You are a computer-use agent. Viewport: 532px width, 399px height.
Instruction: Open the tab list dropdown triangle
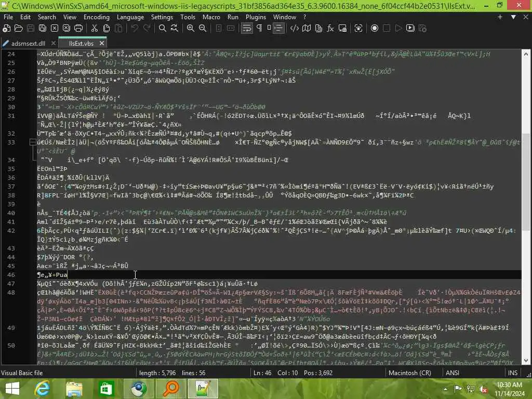tap(513, 17)
